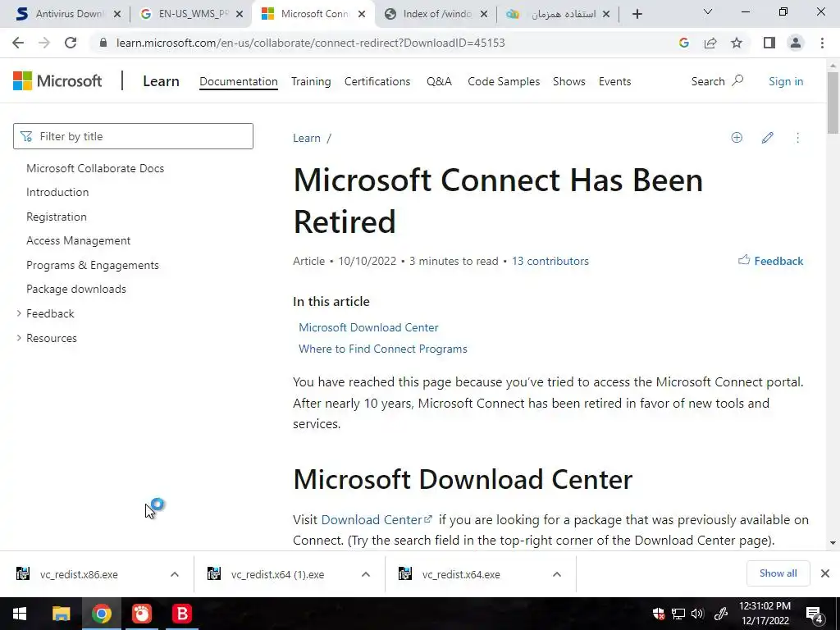Click the Microsoft logo
The height and width of the screenshot is (630, 840).
coord(57,81)
